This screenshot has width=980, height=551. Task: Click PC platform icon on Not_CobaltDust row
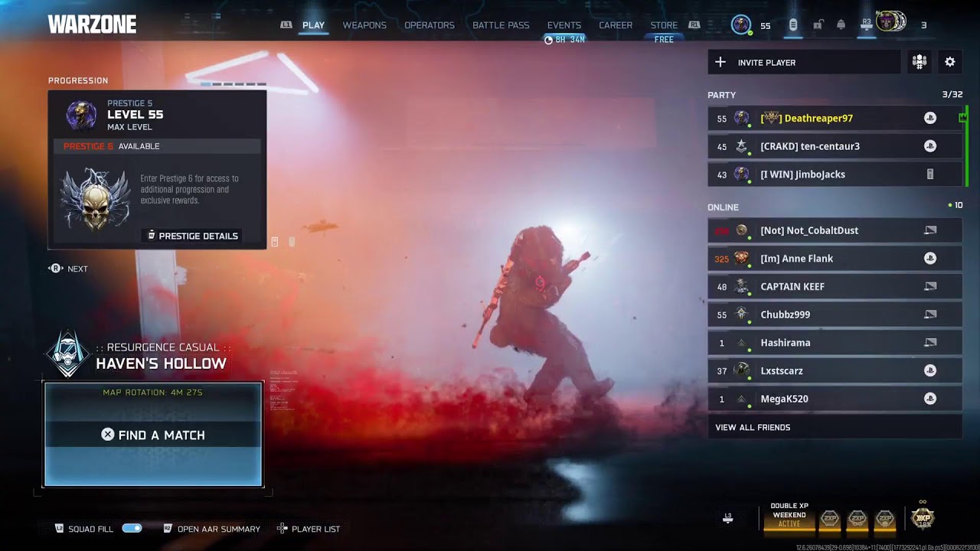click(x=930, y=230)
